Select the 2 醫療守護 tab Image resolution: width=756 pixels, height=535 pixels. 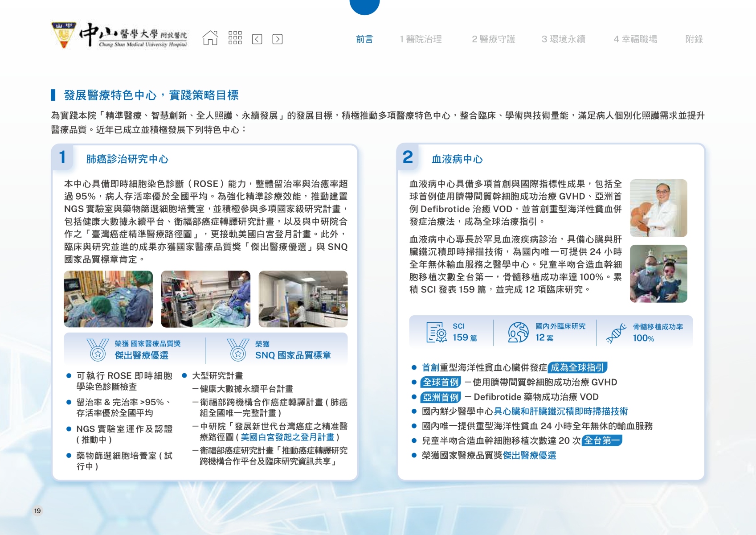[493, 39]
